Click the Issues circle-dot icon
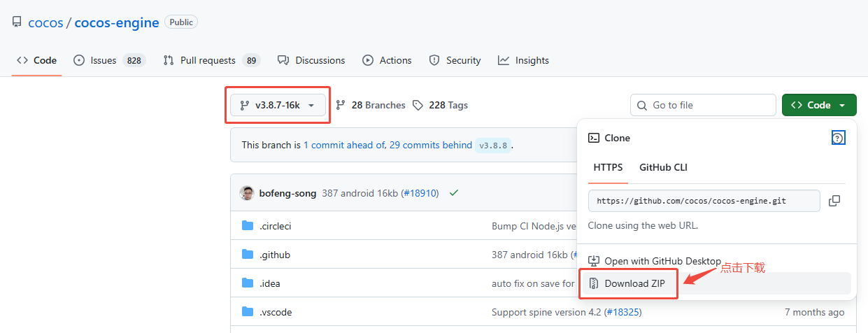The image size is (868, 333). click(79, 60)
